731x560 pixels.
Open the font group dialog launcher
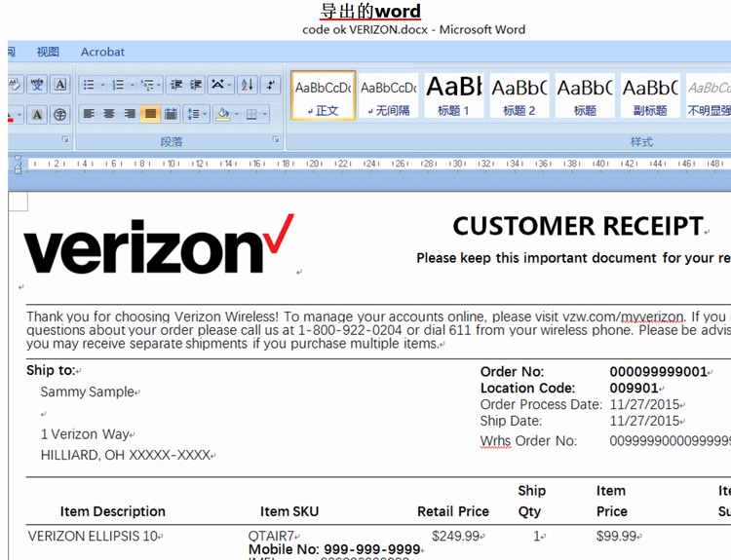[65, 139]
